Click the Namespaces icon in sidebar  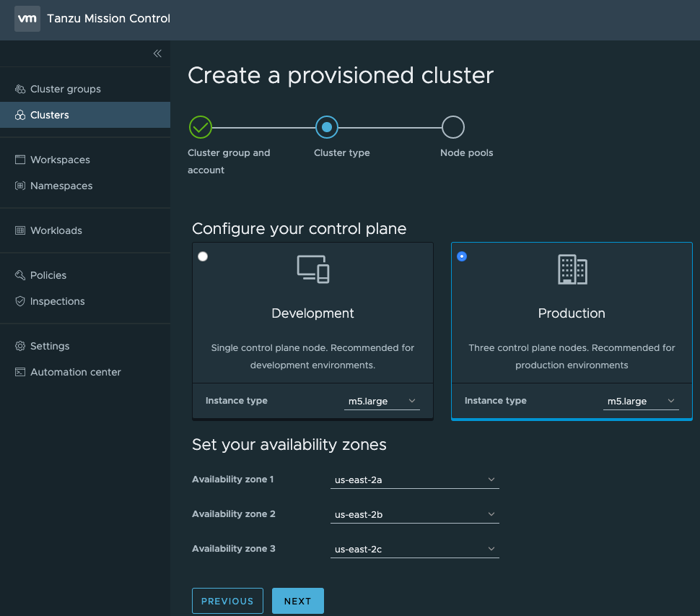(20, 186)
